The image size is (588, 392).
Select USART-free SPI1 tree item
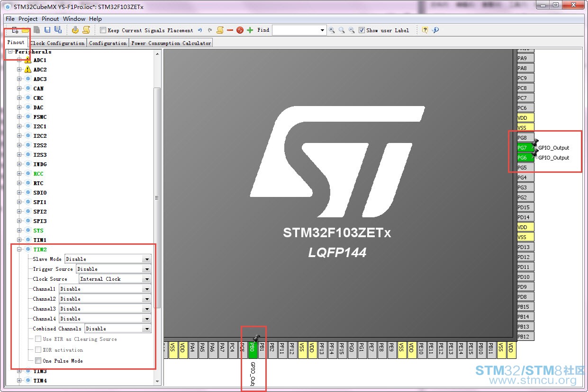[x=40, y=202]
